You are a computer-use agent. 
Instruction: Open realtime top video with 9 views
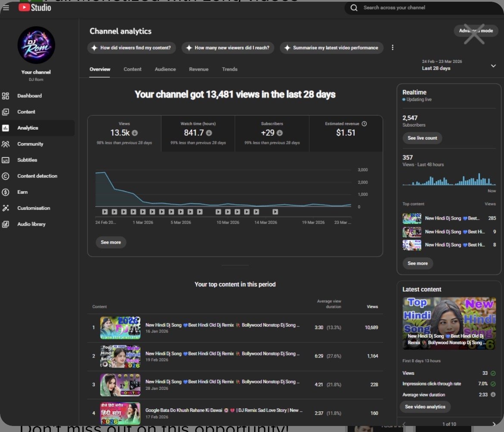[x=449, y=232]
